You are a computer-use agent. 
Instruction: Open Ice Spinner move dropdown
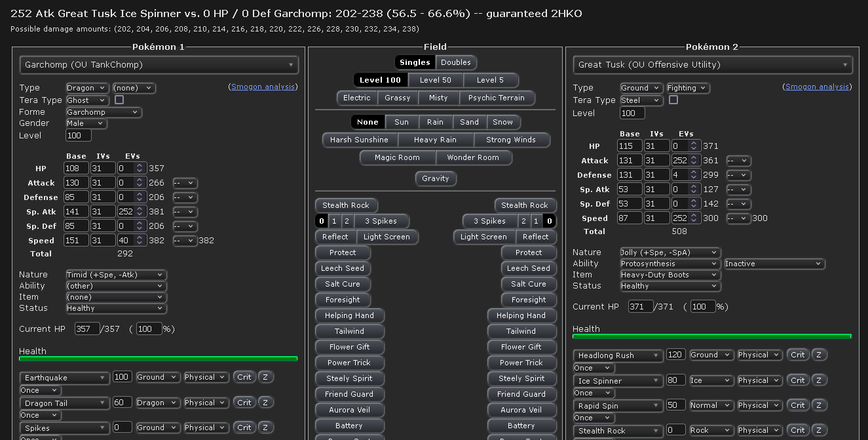618,381
